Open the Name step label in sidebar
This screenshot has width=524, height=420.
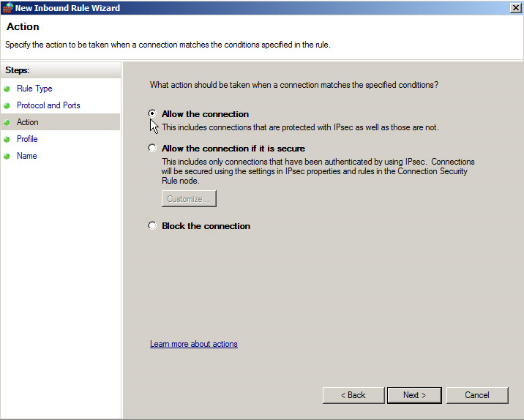coord(26,156)
